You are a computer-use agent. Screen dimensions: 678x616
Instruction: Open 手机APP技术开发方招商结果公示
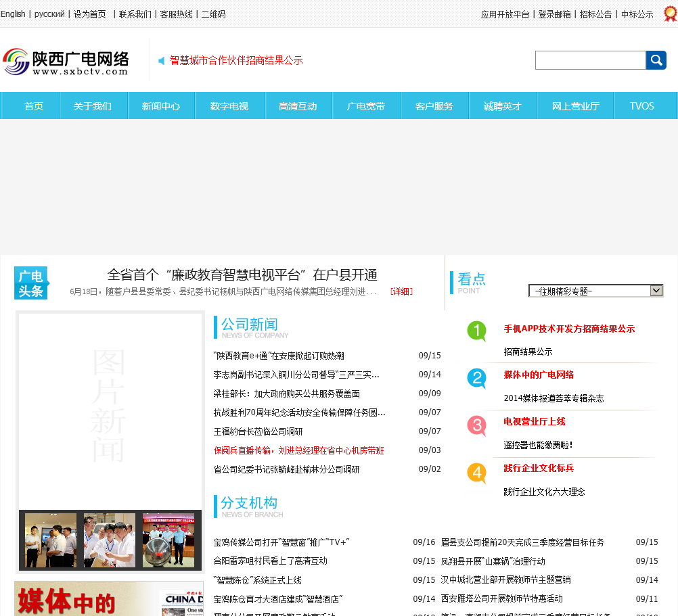[569, 329]
